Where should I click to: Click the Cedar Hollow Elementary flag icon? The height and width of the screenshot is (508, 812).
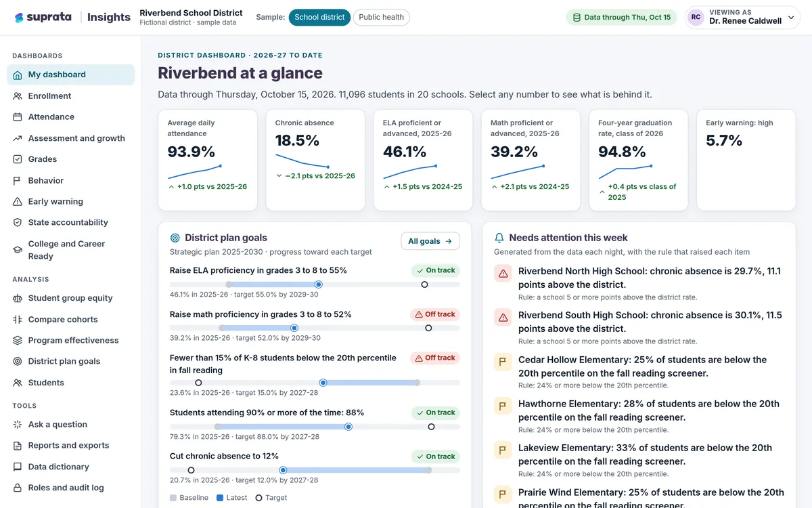(x=503, y=362)
